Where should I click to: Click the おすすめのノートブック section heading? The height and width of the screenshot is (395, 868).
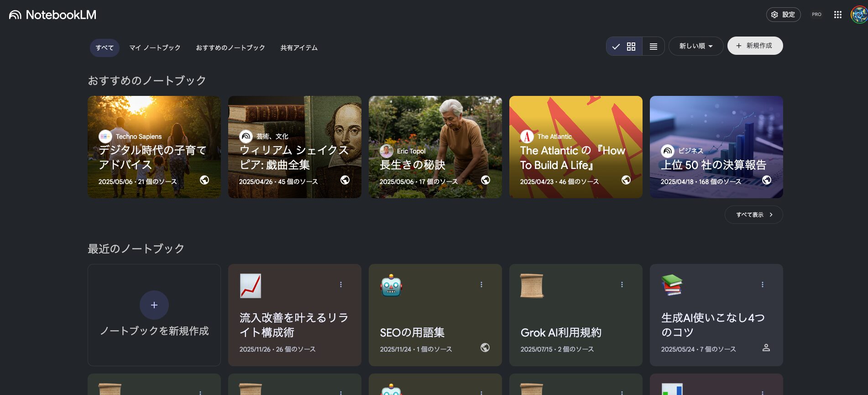(x=147, y=81)
